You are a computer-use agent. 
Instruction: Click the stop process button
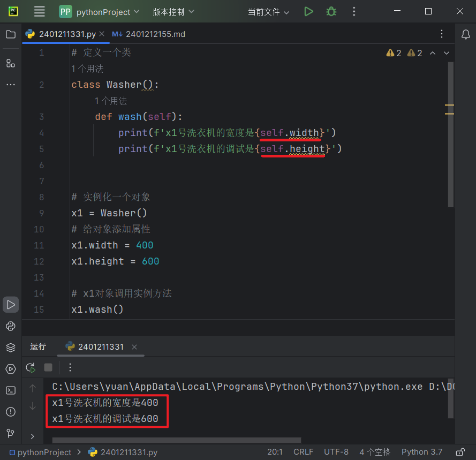point(48,367)
